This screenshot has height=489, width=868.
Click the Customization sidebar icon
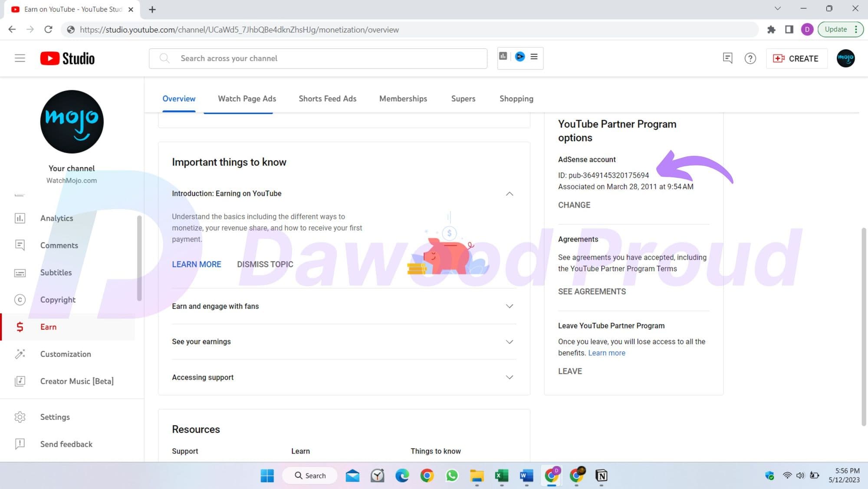(20, 354)
